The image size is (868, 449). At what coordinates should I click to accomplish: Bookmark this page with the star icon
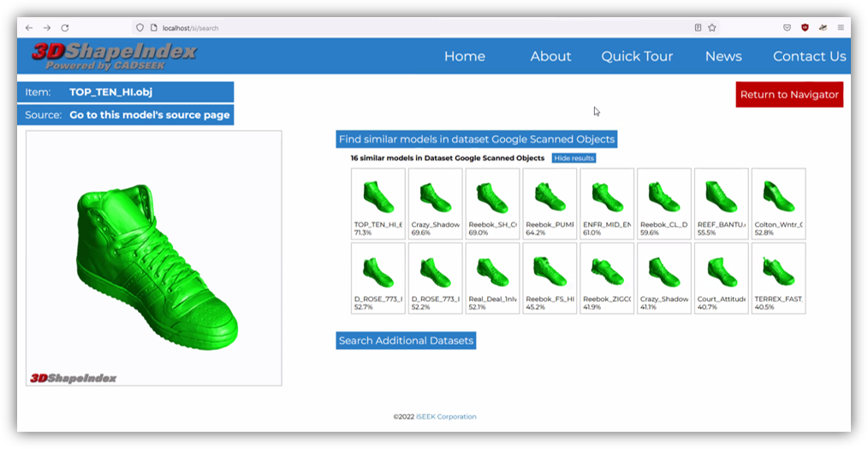pyautogui.click(x=711, y=27)
